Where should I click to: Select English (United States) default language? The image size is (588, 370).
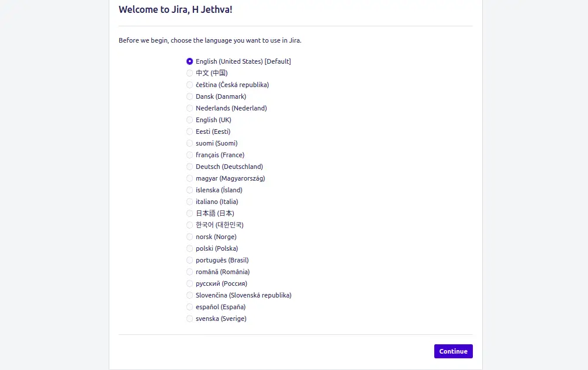190,61
